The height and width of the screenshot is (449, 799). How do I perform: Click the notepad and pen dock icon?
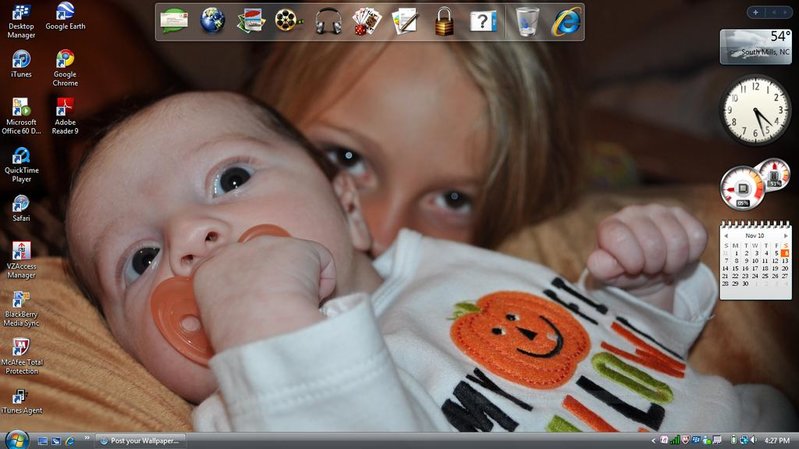point(405,21)
